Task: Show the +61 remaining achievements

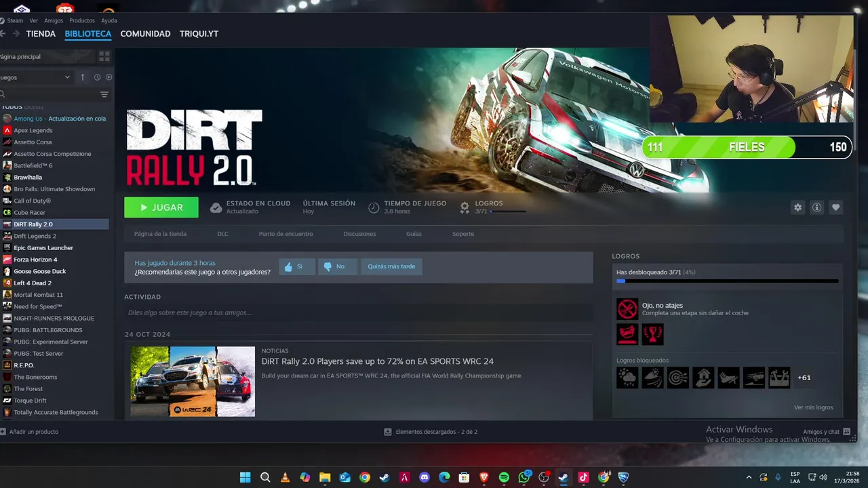Action: pos(804,378)
